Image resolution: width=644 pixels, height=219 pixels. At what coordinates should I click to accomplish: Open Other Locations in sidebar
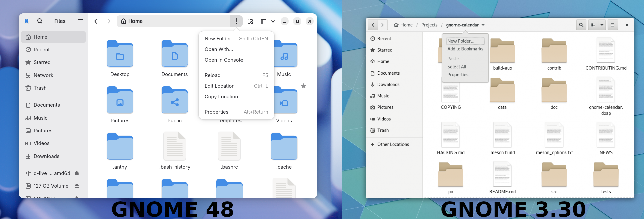click(x=394, y=144)
